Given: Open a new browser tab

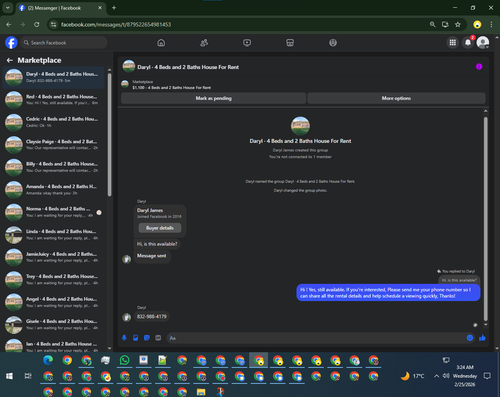Looking at the screenshot, I should tap(114, 8).
